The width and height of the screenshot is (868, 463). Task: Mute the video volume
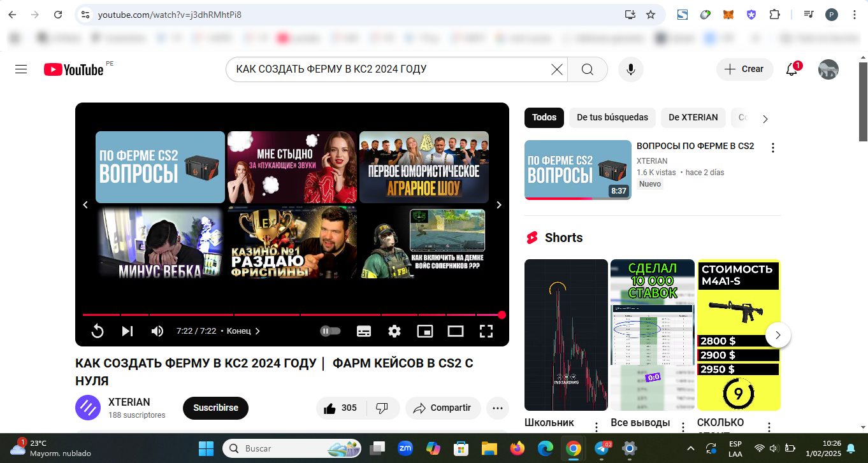(x=157, y=331)
